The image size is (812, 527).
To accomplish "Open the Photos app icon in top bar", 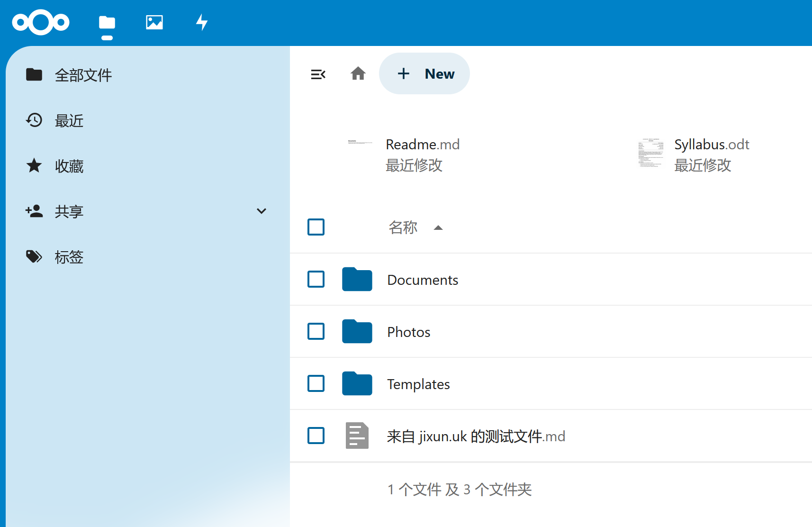I will (154, 22).
